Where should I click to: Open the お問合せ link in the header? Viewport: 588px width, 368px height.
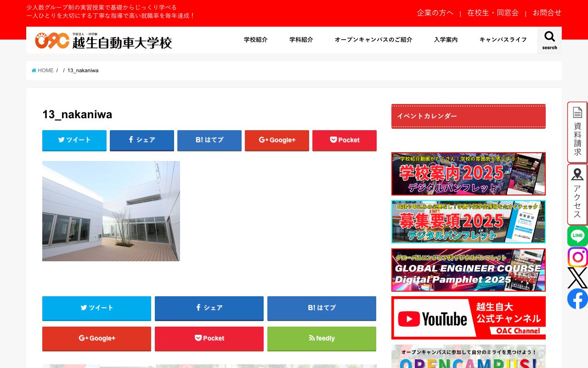(547, 13)
